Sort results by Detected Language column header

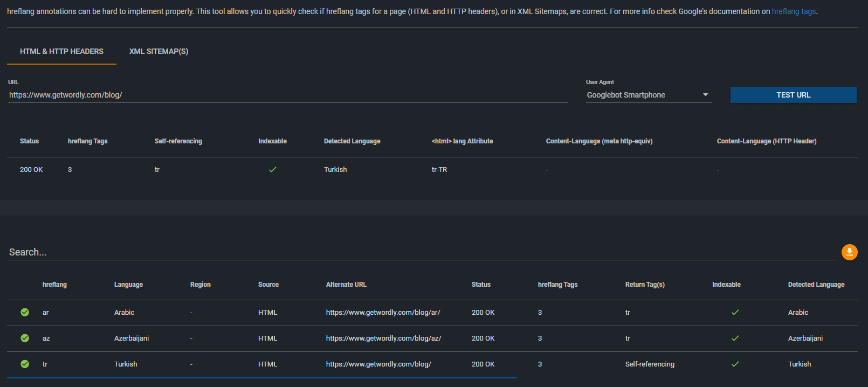pos(816,285)
